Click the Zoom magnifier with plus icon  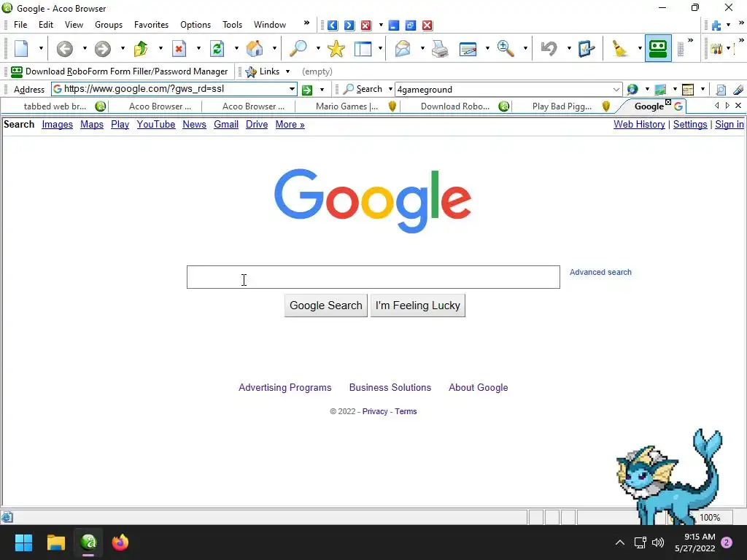pos(505,49)
